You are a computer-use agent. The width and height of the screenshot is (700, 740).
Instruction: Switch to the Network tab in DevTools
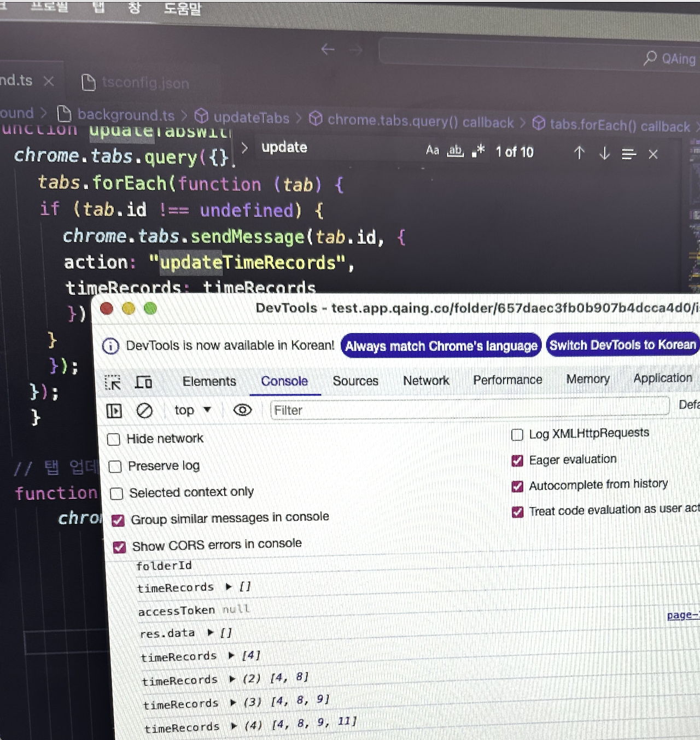(426, 380)
